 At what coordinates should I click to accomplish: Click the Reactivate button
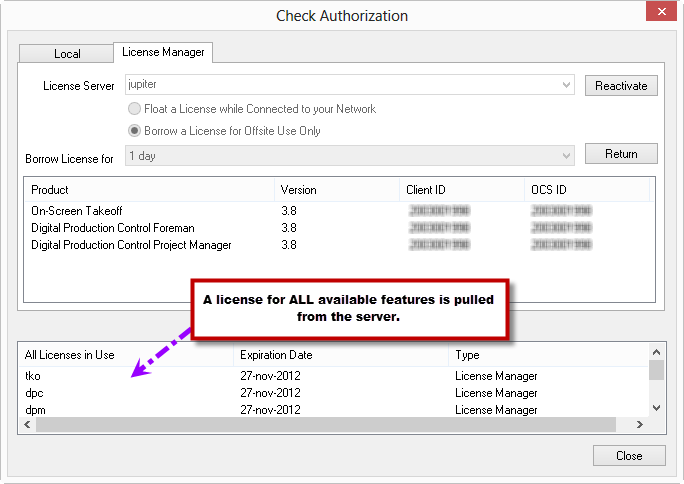point(621,85)
